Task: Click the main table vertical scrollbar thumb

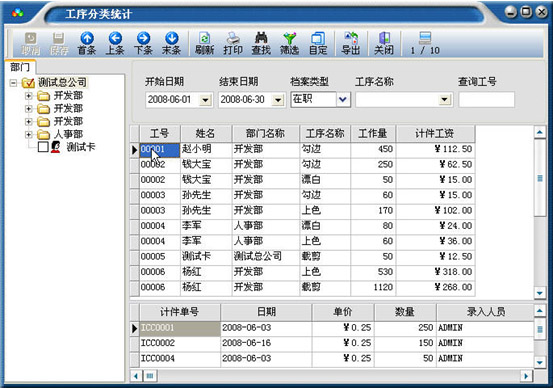Action: [x=540, y=178]
